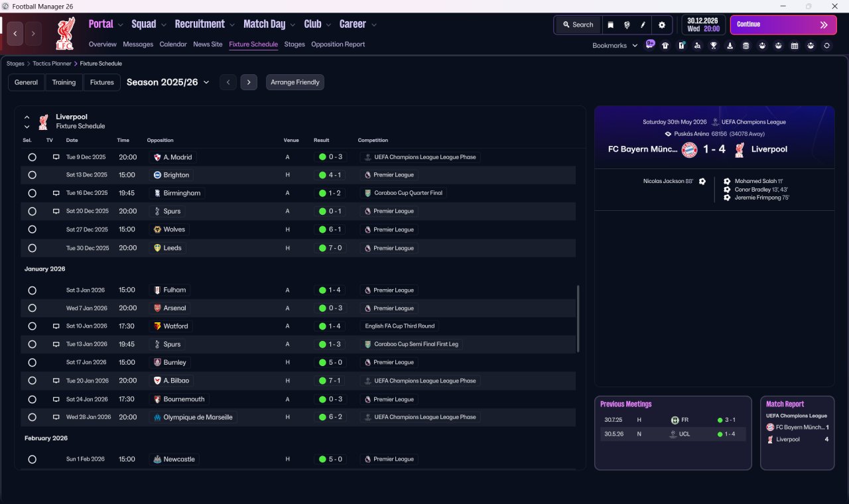Click the Search button
This screenshot has height=504, width=849.
(578, 25)
